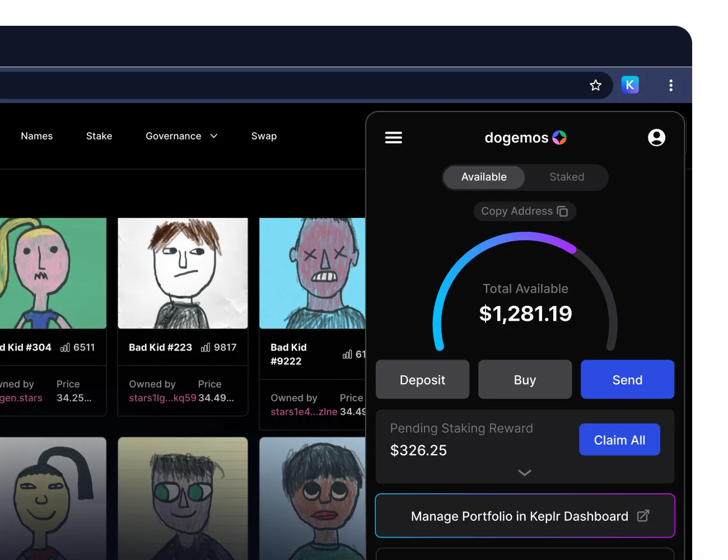Viewport: 728px width, 560px height.
Task: Expand the Pending Staking Reward chevron
Action: coord(525,473)
